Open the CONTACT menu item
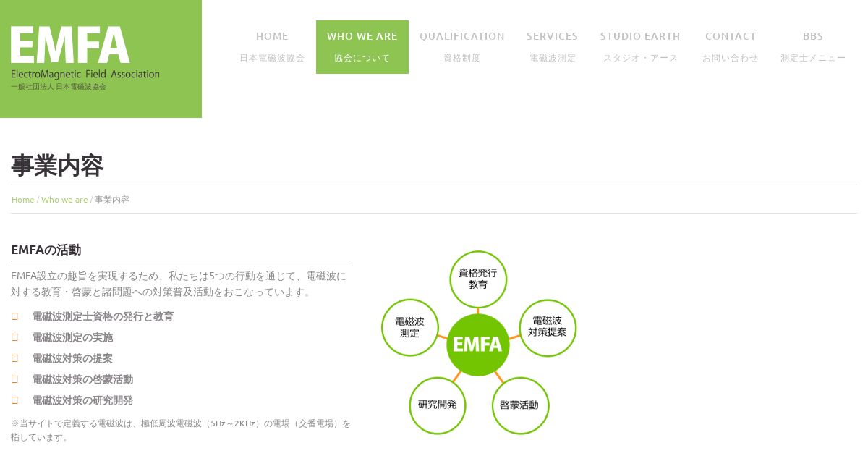This screenshot has height=456, width=868. 731,47
